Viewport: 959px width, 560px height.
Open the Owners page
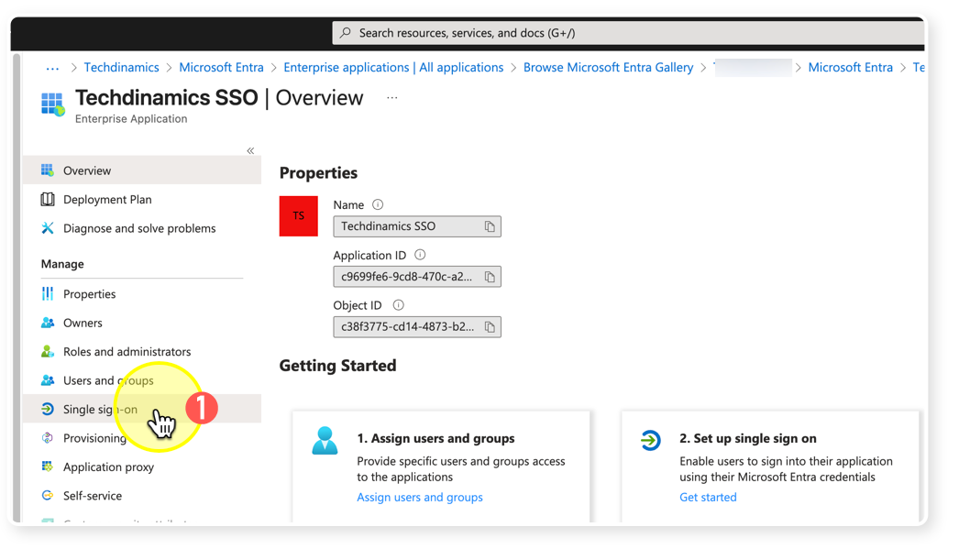[142, 323]
